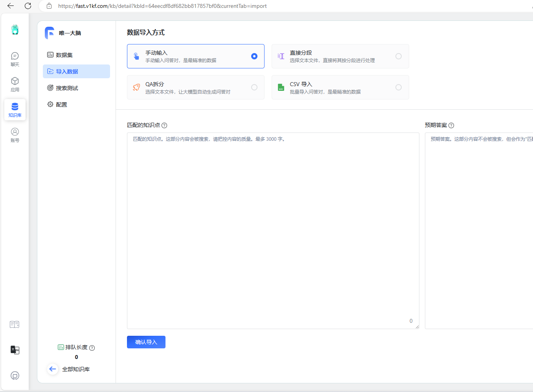The image size is (533, 392).
Task: Open the 聊天 chat section
Action: pyautogui.click(x=15, y=59)
